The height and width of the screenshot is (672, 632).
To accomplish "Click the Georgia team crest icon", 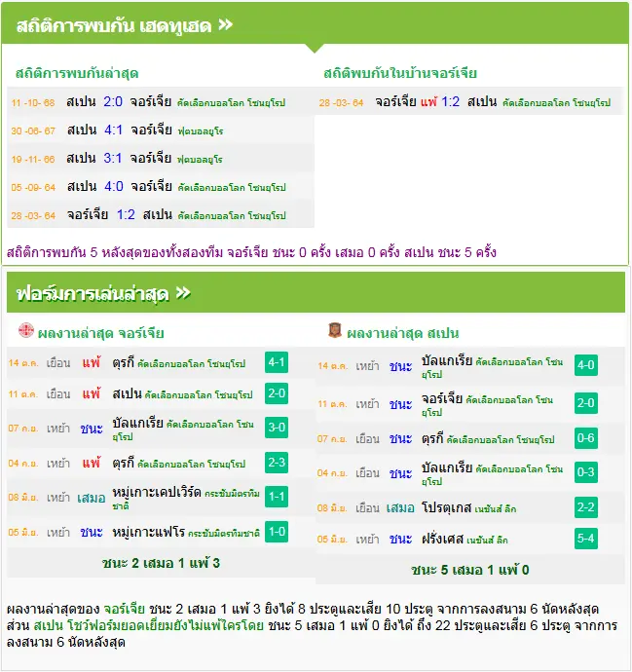I will (x=26, y=330).
